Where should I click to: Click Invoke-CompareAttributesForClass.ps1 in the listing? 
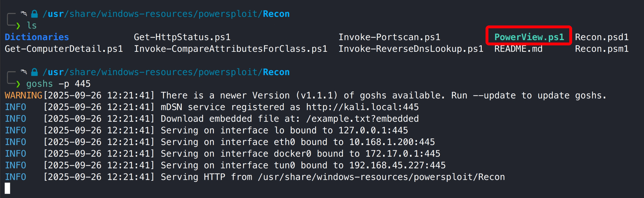231,49
